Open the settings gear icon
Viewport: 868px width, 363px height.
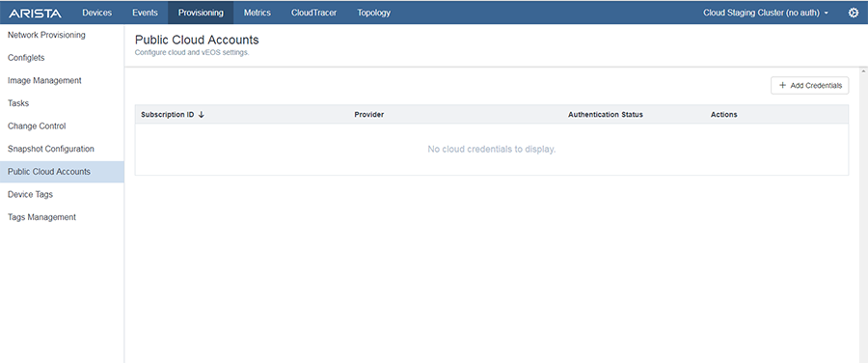point(854,13)
